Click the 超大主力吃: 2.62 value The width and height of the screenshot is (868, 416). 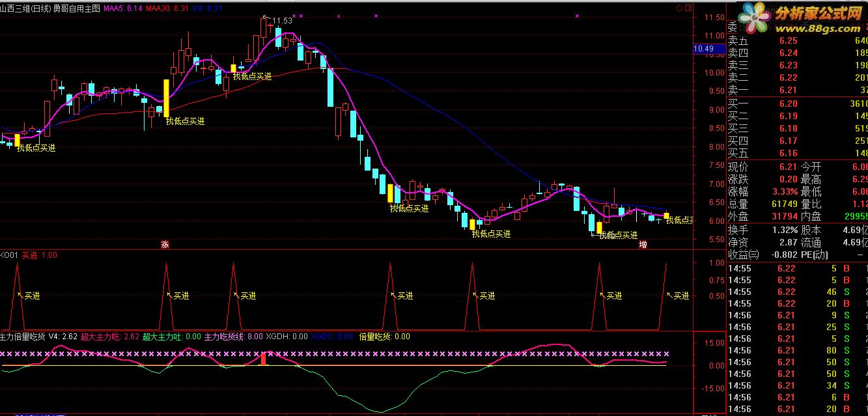[x=110, y=337]
